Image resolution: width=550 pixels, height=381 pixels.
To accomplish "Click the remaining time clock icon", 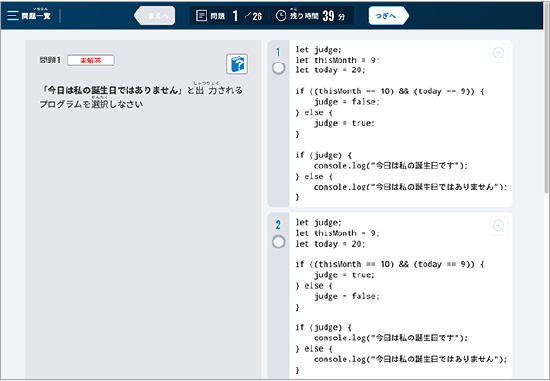I will click(x=281, y=16).
